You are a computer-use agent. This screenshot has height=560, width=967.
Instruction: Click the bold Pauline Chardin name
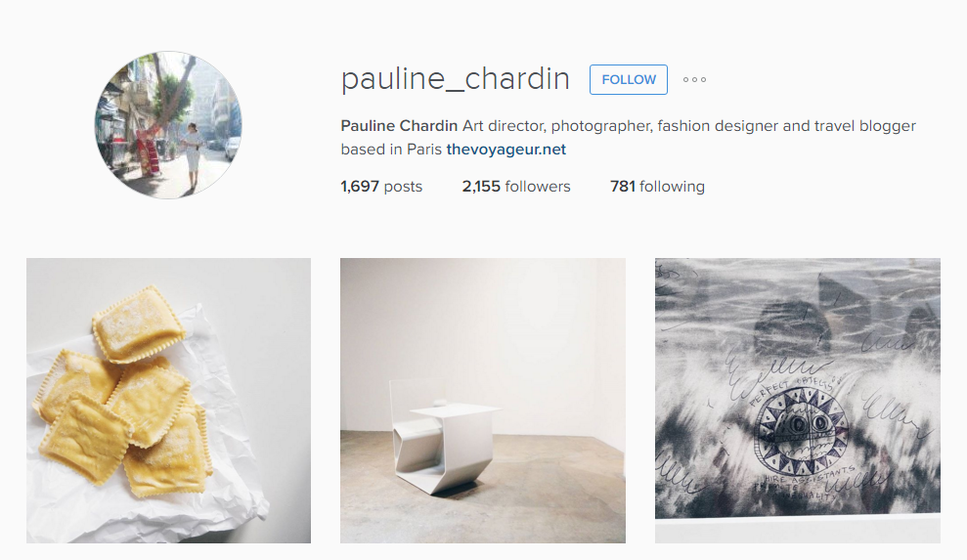399,126
